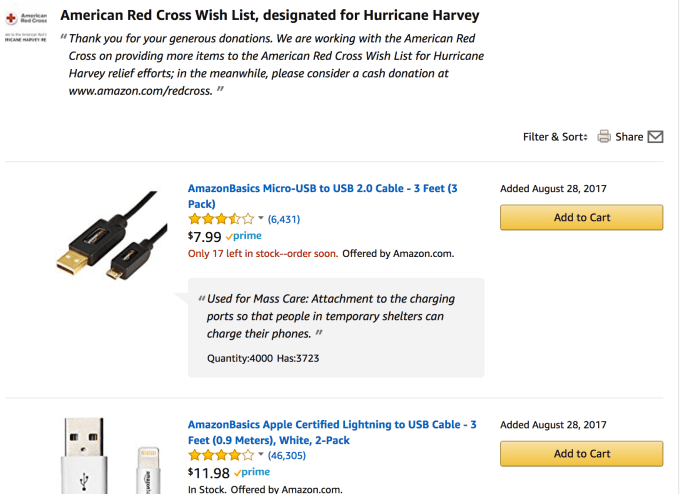Click Lightning cable star rating

pyautogui.click(x=220, y=456)
